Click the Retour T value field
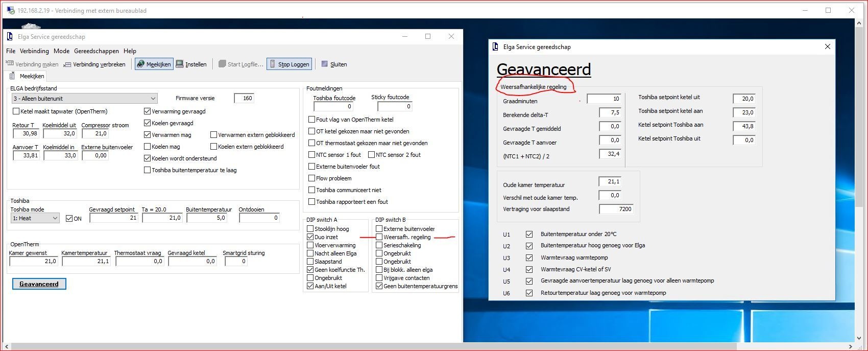This screenshot has height=351, width=868. coord(26,134)
